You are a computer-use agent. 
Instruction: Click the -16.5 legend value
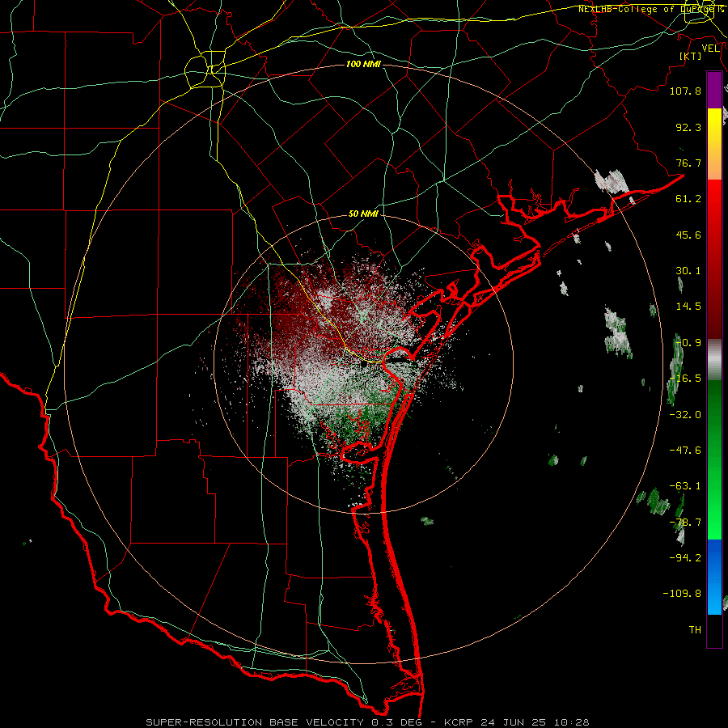pyautogui.click(x=685, y=379)
